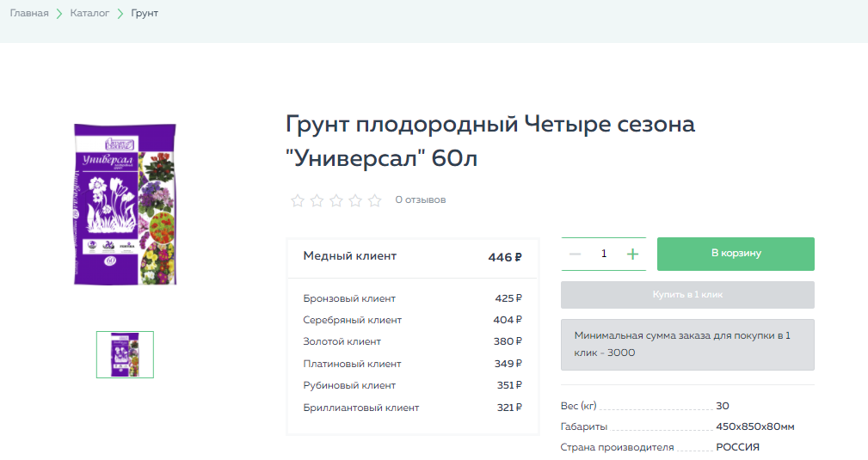Screen dimensions: 868x460
Task: Click the Страна производителя label
Action: click(617, 447)
